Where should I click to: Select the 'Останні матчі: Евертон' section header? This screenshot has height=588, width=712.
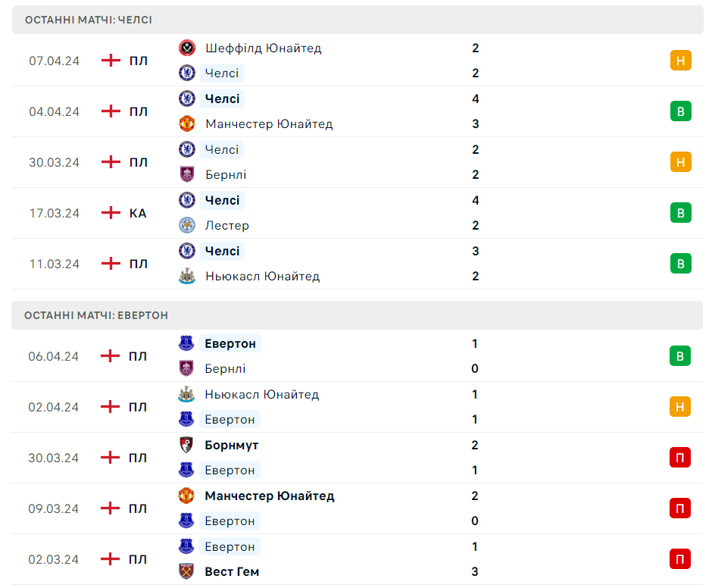click(x=96, y=315)
